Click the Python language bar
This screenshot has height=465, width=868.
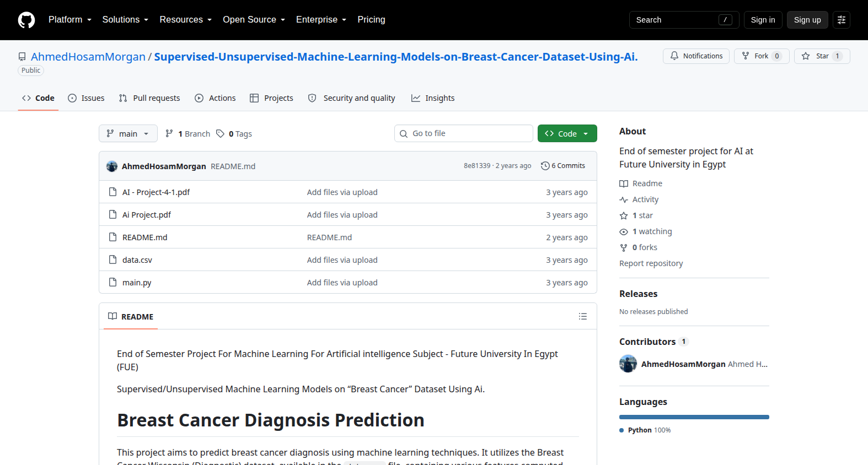(694, 417)
